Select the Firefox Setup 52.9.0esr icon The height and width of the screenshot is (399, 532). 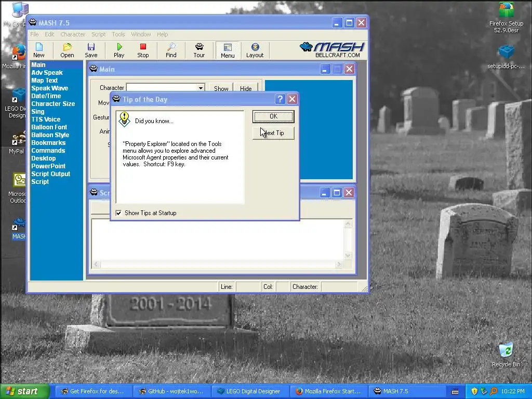506,18
